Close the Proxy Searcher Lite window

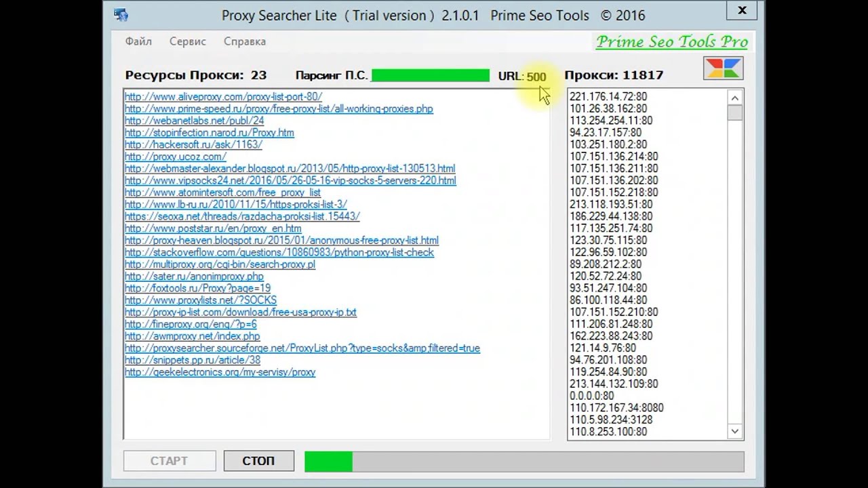pyautogui.click(x=742, y=10)
